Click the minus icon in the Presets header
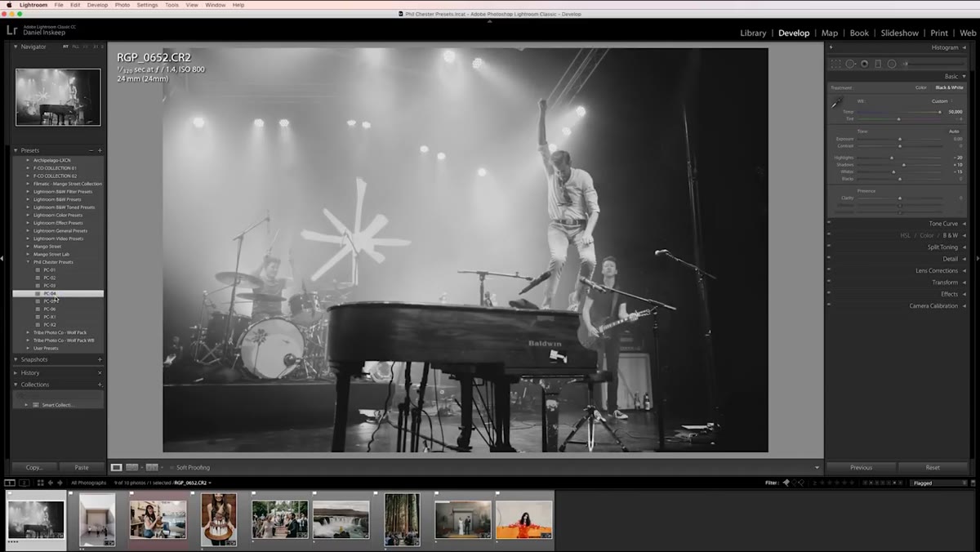This screenshot has height=552, width=980. 91,150
